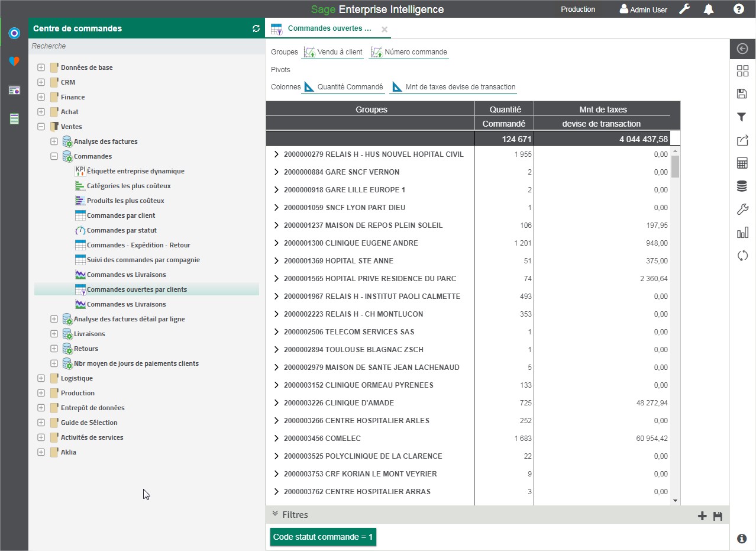
Task: Expand the CRM folder
Action: click(x=41, y=82)
